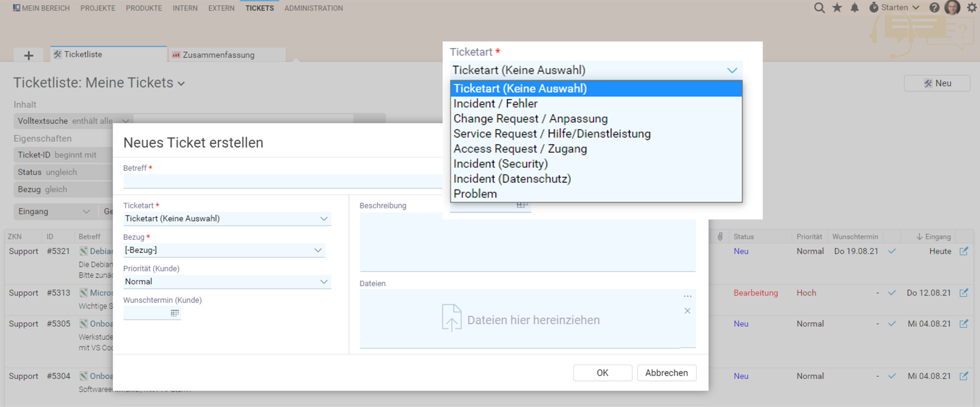Click edit icon for ticket #5321
Screen dimensions: 980x407
coord(964,251)
